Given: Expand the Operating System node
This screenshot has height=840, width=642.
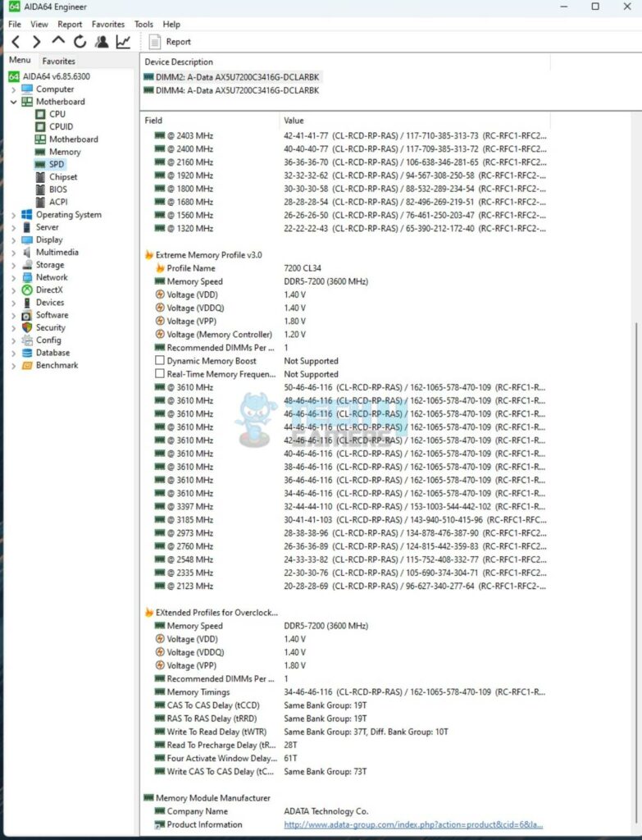Looking at the screenshot, I should pyautogui.click(x=13, y=215).
